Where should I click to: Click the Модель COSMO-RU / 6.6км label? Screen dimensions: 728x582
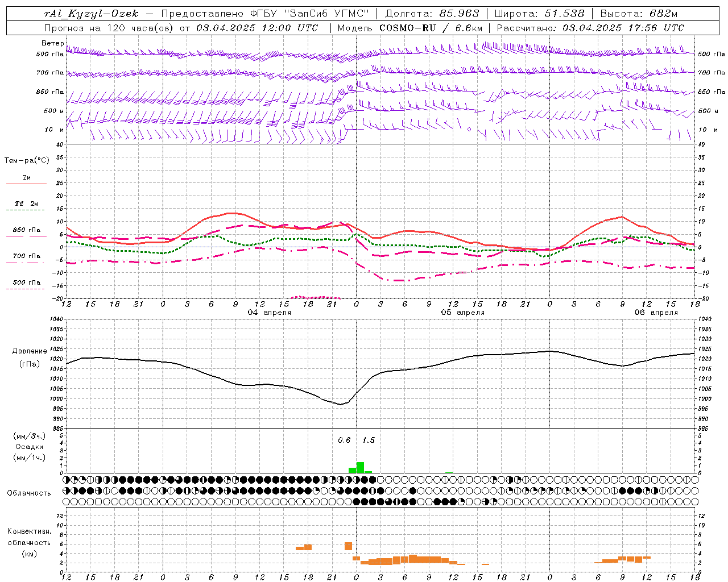pos(409,28)
